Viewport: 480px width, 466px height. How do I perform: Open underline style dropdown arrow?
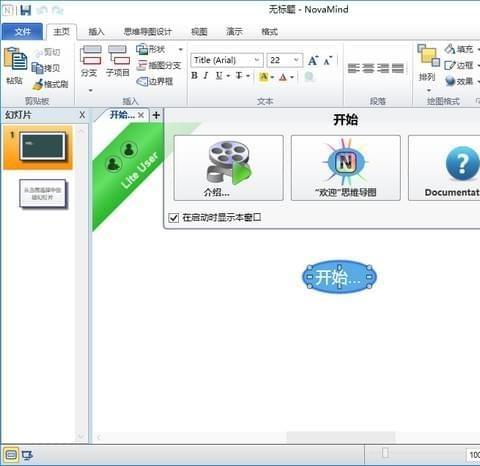pyautogui.click(x=228, y=77)
